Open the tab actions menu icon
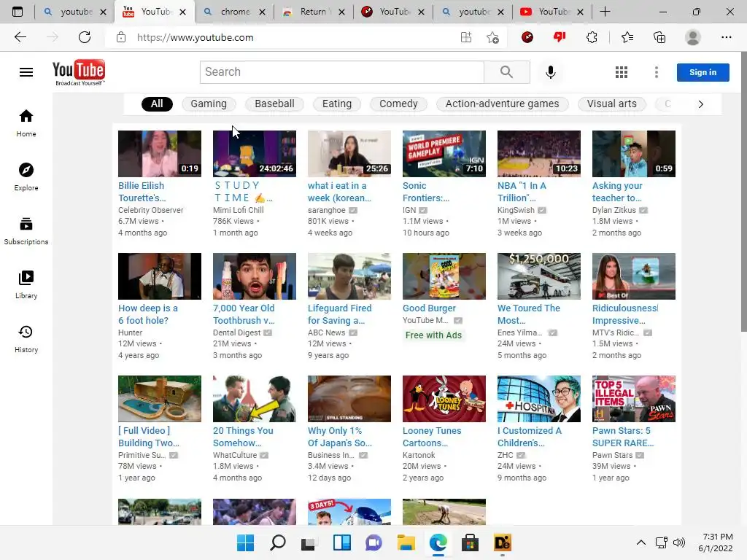 click(18, 12)
